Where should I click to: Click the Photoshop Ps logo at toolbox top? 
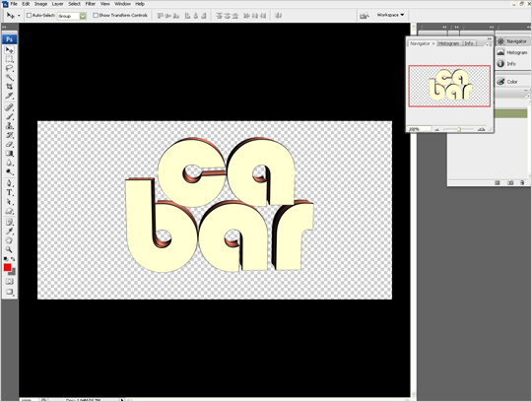(x=10, y=39)
